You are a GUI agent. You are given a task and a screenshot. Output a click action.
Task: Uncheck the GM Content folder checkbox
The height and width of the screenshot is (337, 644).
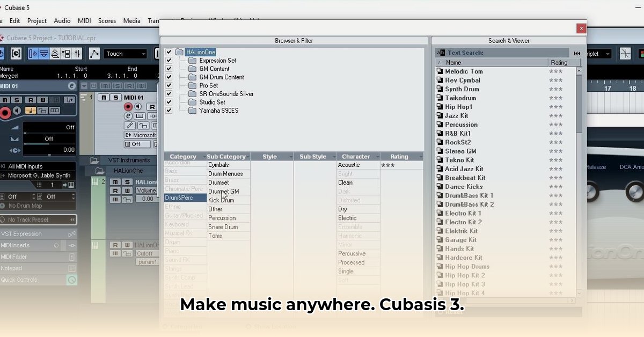169,69
